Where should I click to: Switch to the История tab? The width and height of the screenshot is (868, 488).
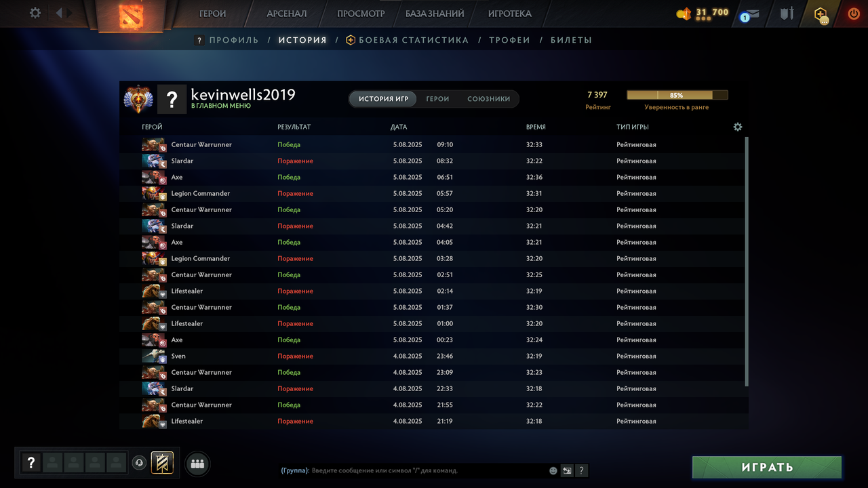pos(302,40)
